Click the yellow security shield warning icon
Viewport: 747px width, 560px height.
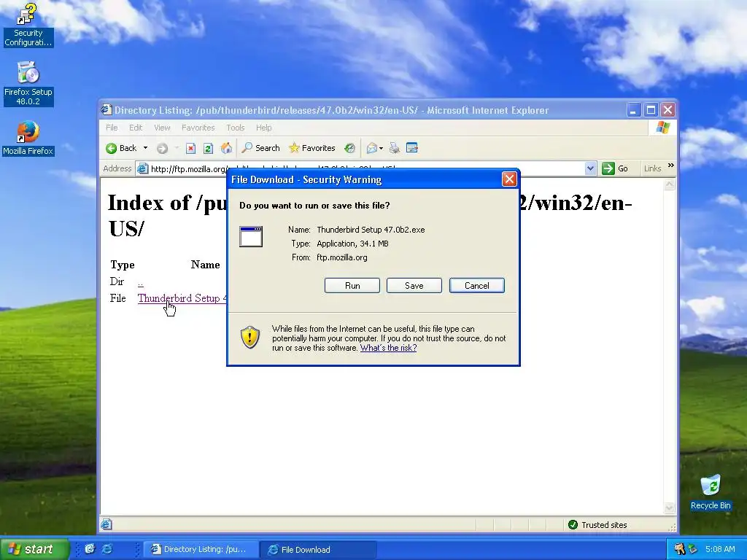click(x=250, y=338)
